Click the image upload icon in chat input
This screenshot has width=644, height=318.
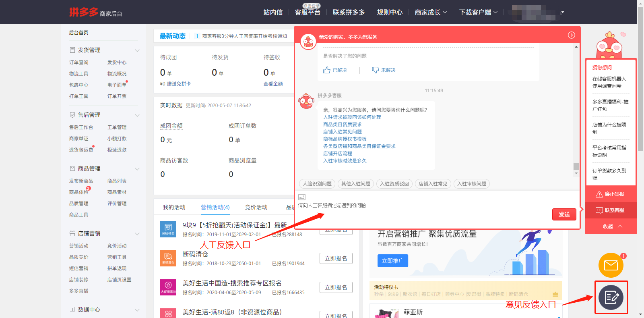pos(302,197)
